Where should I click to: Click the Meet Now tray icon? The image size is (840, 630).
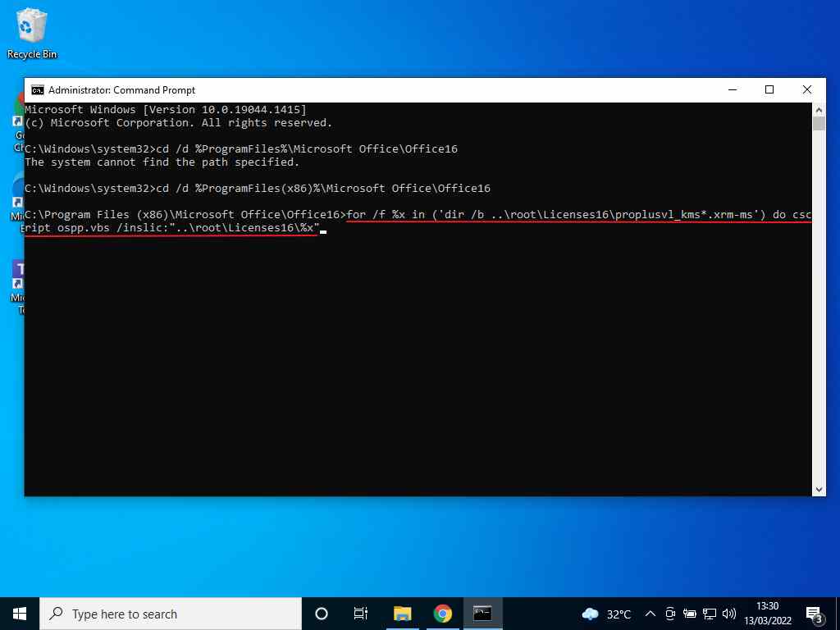pos(670,614)
